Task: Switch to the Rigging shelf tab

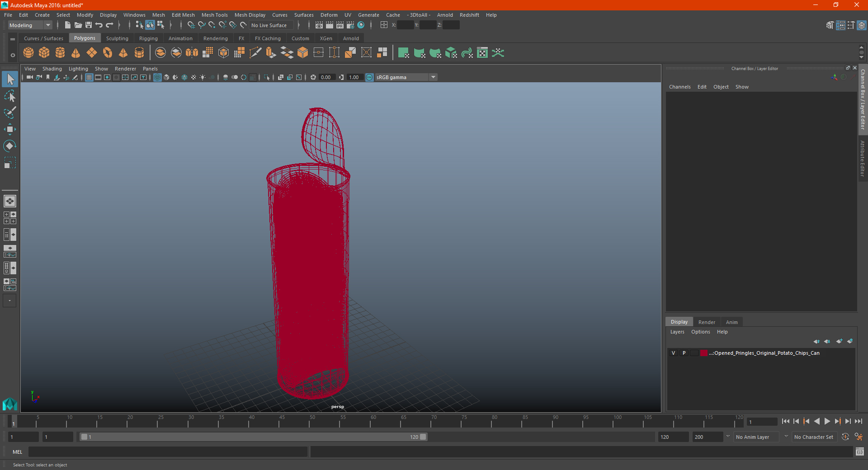Action: pos(148,38)
